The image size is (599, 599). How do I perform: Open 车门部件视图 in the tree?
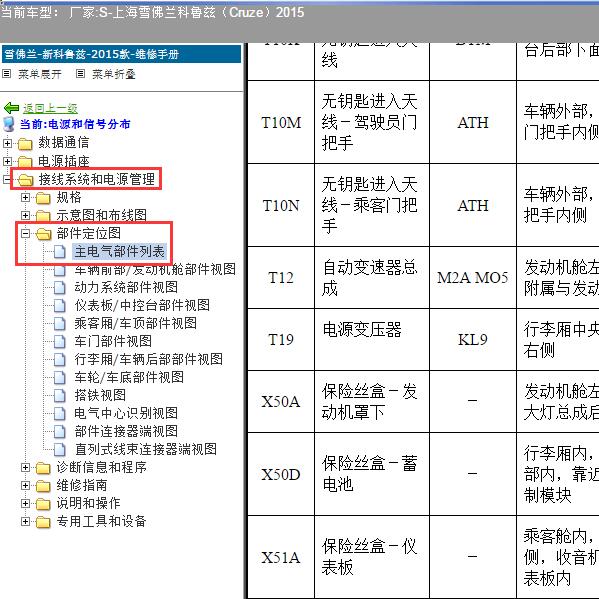pyautogui.click(x=113, y=342)
